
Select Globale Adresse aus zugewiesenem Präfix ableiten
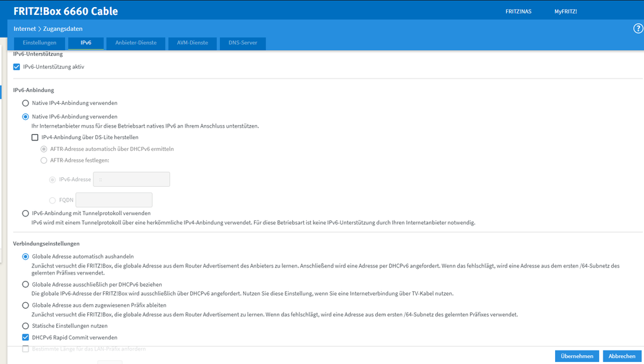26,305
